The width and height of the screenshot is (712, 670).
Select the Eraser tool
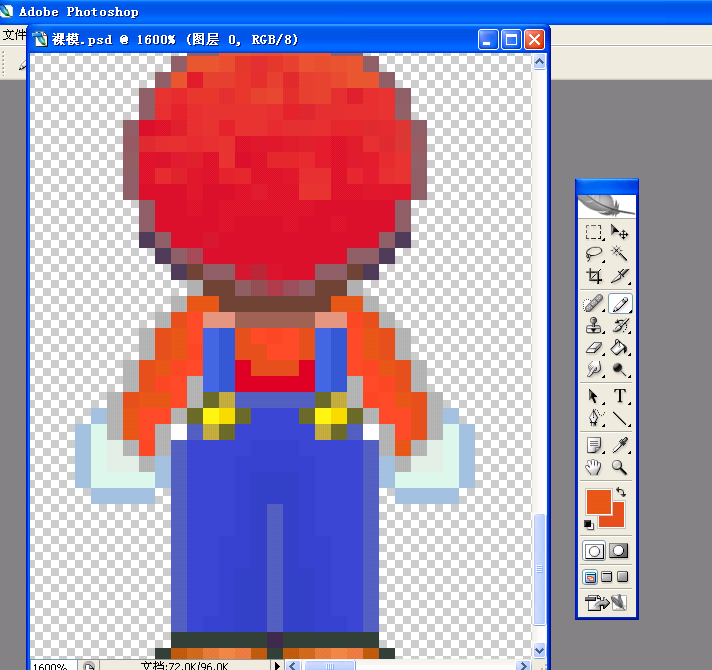[593, 348]
